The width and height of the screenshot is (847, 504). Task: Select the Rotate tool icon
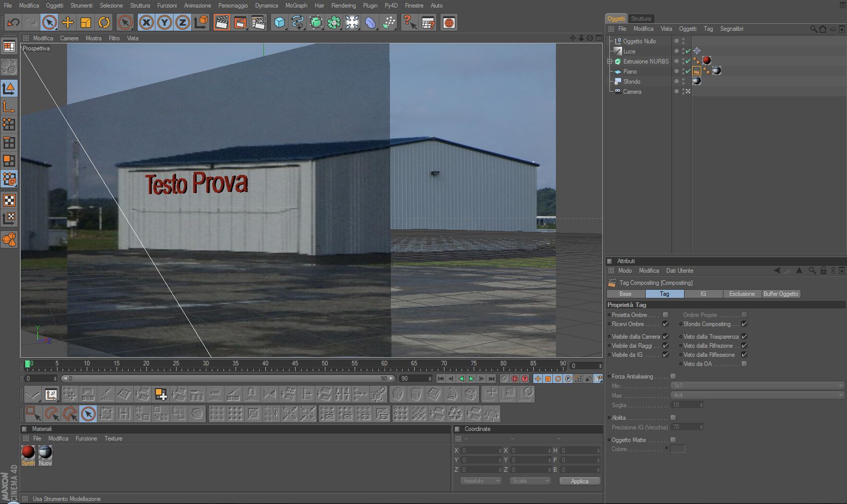click(x=104, y=23)
